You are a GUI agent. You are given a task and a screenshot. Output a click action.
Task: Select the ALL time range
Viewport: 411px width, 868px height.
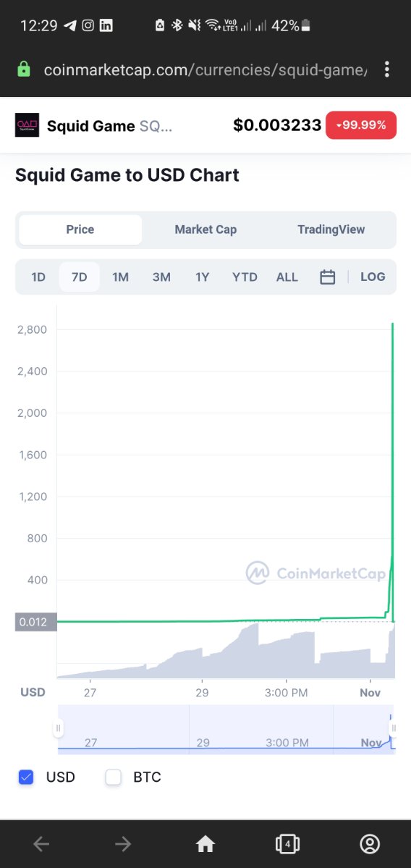click(287, 277)
